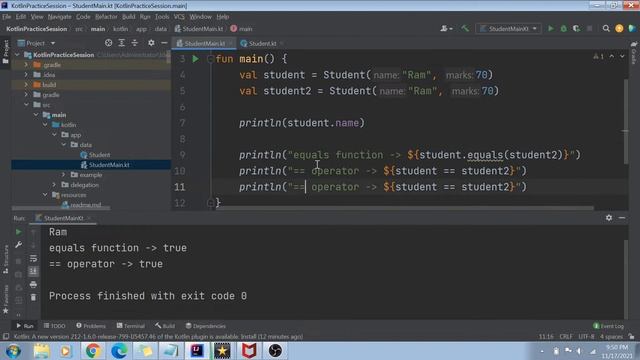Screen dimensions: 640x360
Task: Hide the Run tool window
Action: [x=622, y=218]
